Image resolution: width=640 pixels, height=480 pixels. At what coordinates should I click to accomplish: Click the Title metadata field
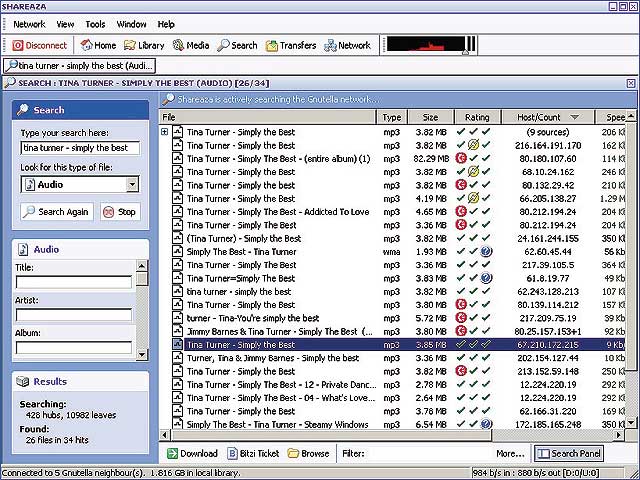coord(74,282)
